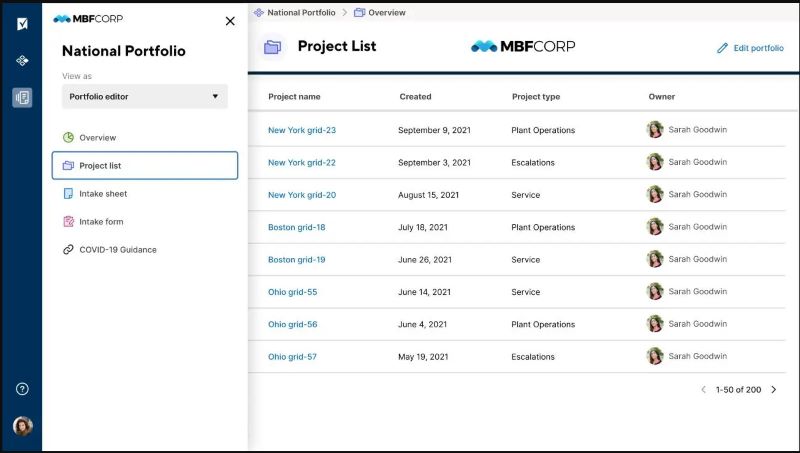Click the breadcrumb National Portfolio diamond icon
Viewport: 800px width, 453px height.
pyautogui.click(x=259, y=12)
